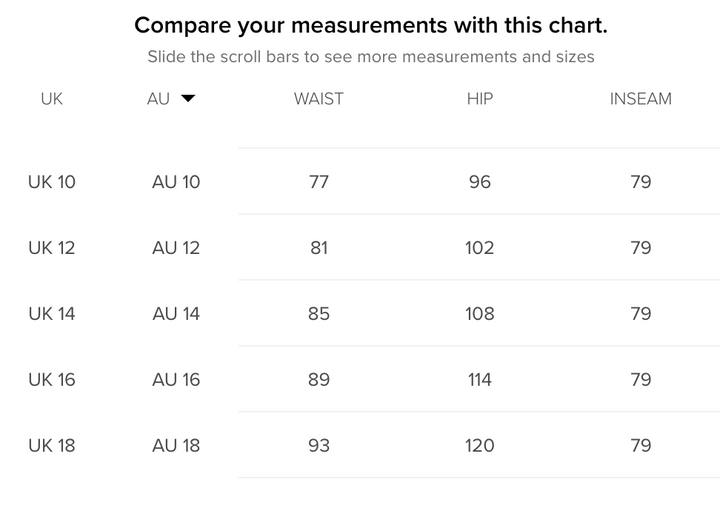This screenshot has height=505, width=720.
Task: Click the INSEAM column header
Action: click(641, 99)
